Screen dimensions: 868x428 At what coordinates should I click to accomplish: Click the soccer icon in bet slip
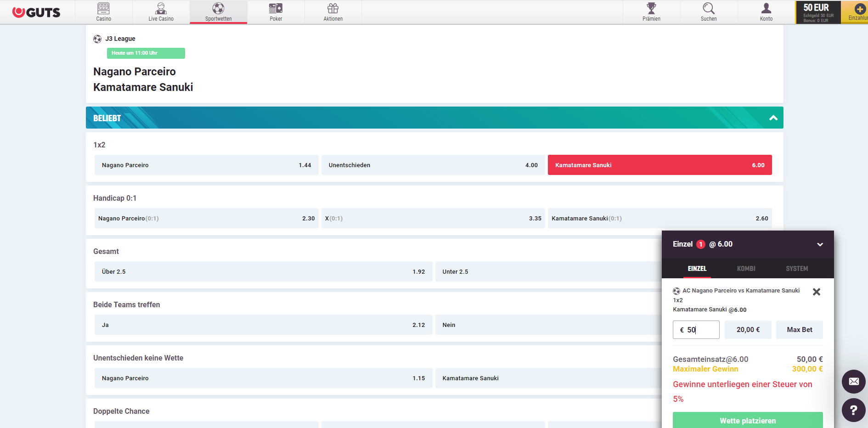coord(676,291)
